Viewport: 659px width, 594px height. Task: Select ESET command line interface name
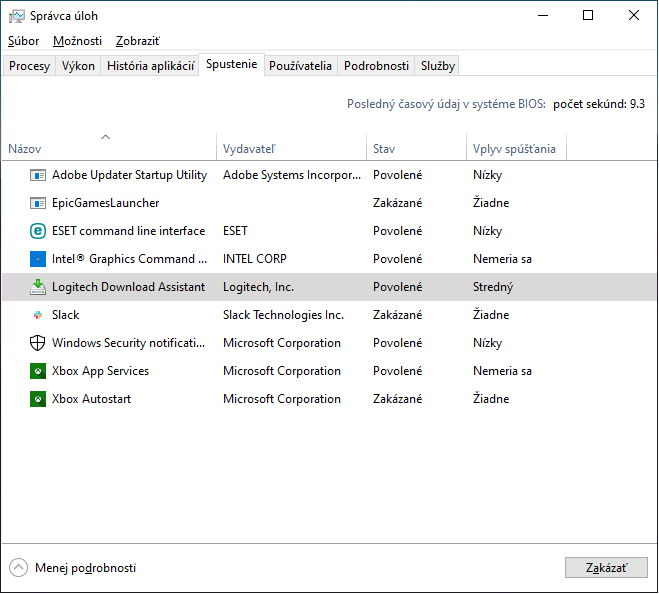coord(129,231)
